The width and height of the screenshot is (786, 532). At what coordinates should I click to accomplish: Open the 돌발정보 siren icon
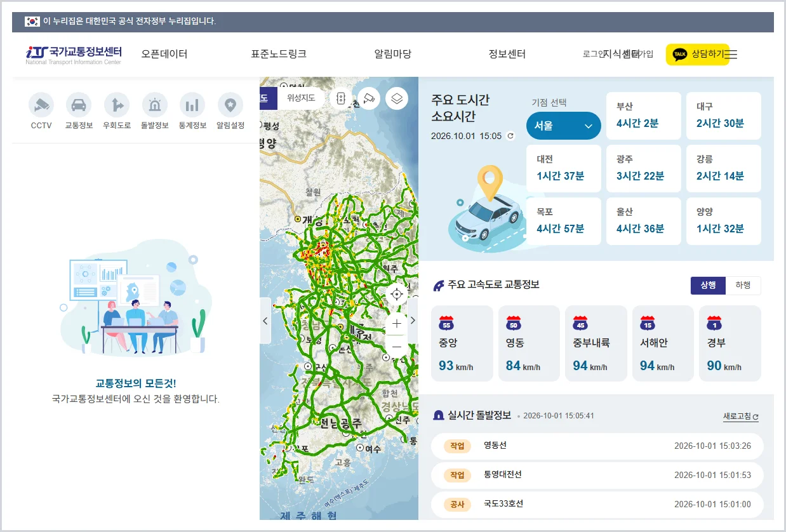(155, 105)
